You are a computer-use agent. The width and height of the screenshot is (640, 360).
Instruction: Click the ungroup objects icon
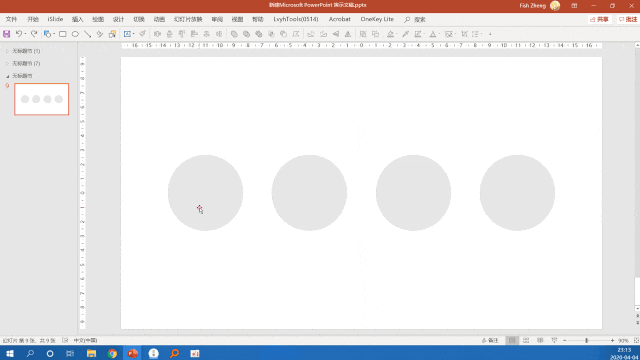(375, 34)
